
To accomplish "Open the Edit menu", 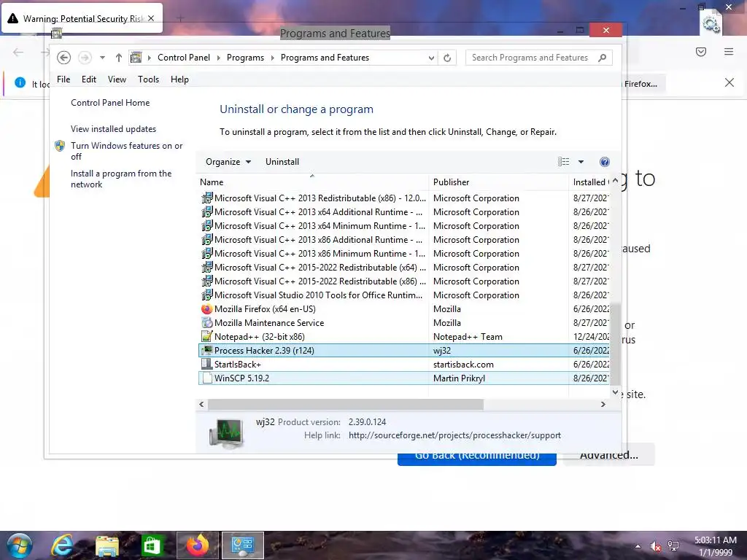I will (88, 79).
